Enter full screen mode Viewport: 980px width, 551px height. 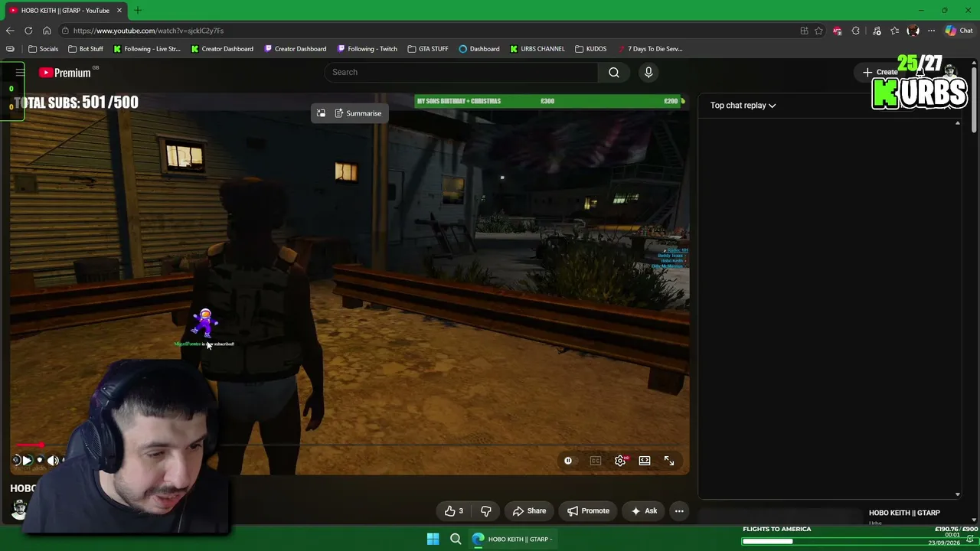(x=669, y=461)
